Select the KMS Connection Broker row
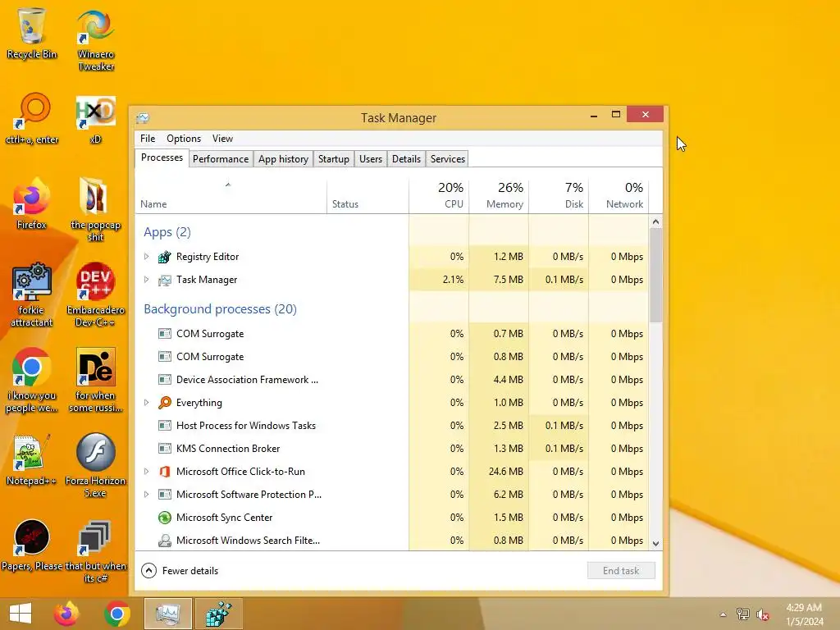The height and width of the screenshot is (630, 840). 391,449
